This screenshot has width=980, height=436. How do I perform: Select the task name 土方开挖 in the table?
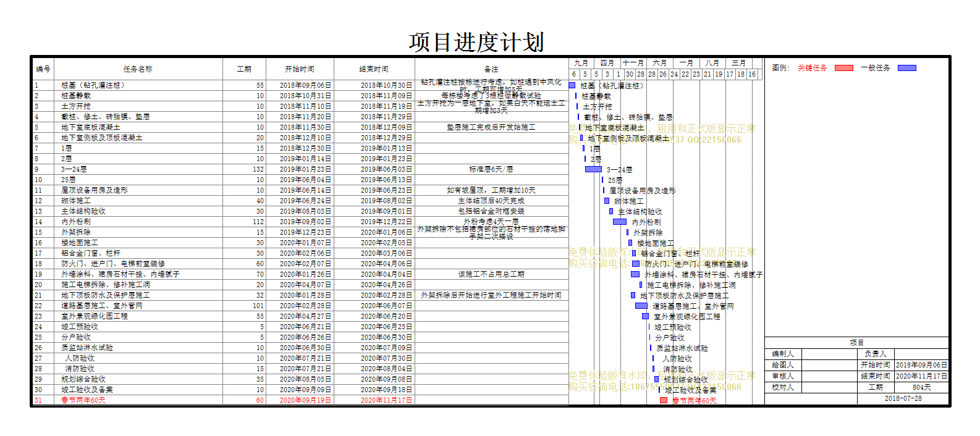point(76,106)
